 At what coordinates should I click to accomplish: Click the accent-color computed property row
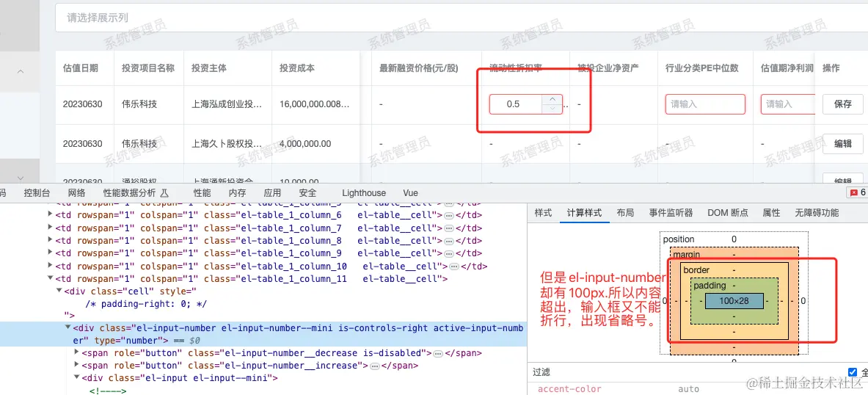(698, 389)
